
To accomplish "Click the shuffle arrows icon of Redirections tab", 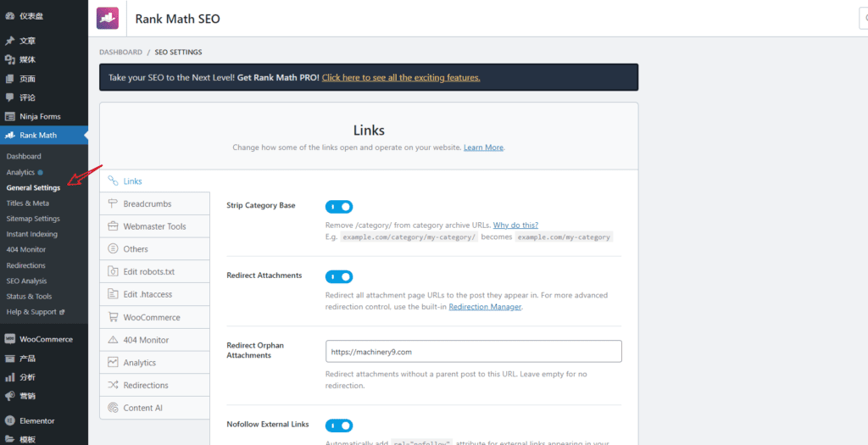I will click(x=113, y=385).
